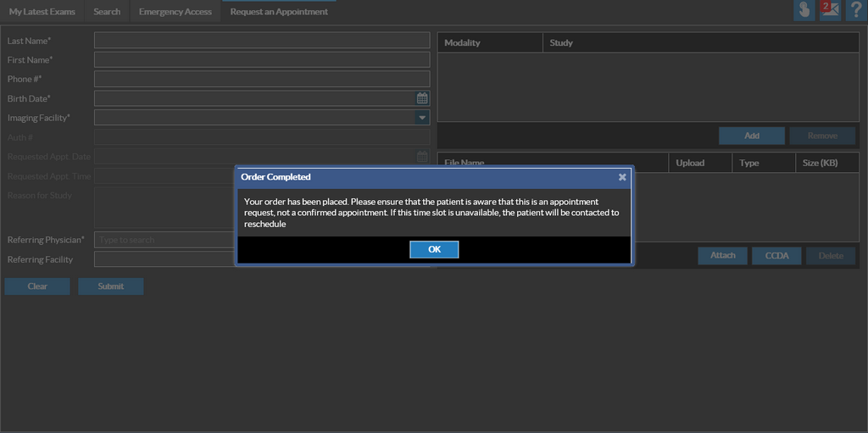Select the Request an Appointment tab
Screen dimensions: 868x433
click(279, 12)
